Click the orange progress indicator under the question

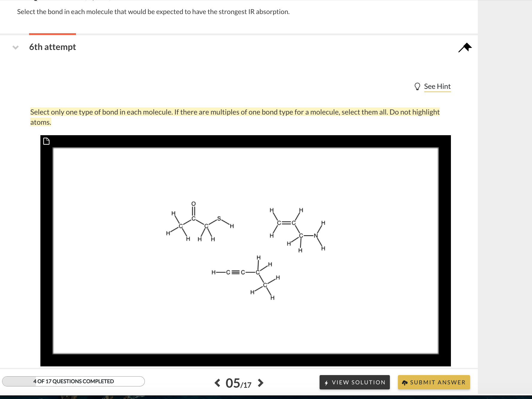coord(52,33)
